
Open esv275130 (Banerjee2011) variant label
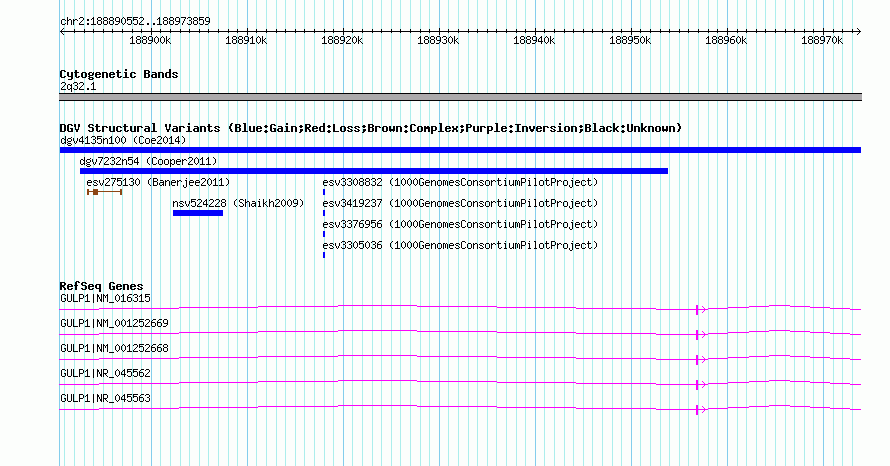click(x=158, y=182)
